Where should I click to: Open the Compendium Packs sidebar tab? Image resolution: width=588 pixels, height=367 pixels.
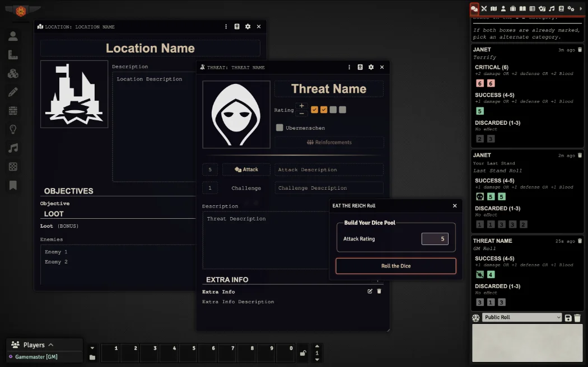click(x=561, y=8)
